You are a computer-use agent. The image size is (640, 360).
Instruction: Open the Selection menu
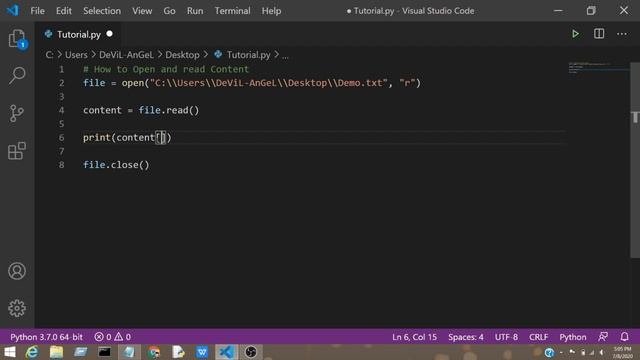coord(102,11)
